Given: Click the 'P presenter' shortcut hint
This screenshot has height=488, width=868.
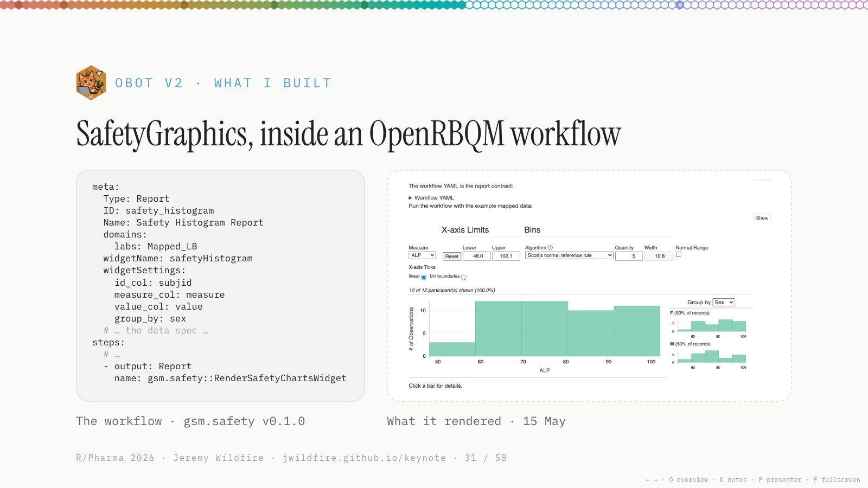Looking at the screenshot, I should (780, 480).
